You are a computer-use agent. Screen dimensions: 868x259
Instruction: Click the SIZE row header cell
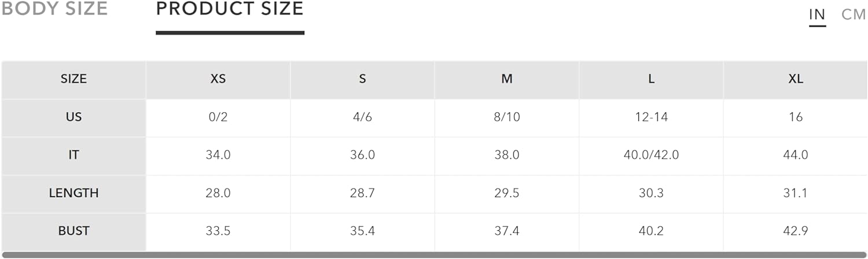[x=73, y=79]
